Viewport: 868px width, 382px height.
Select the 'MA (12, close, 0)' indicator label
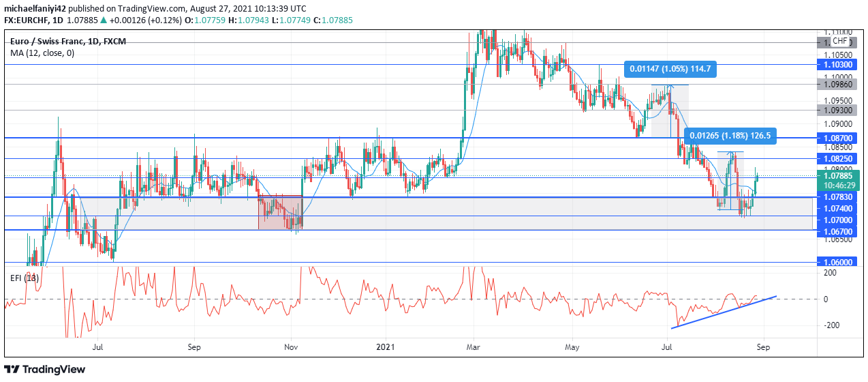point(42,53)
